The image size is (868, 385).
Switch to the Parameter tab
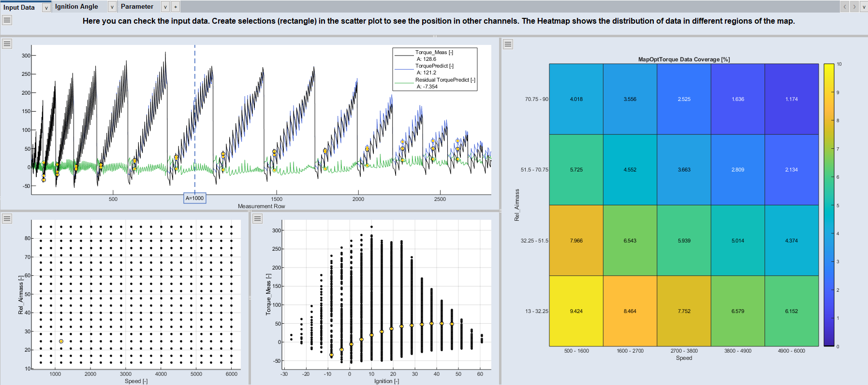[137, 7]
